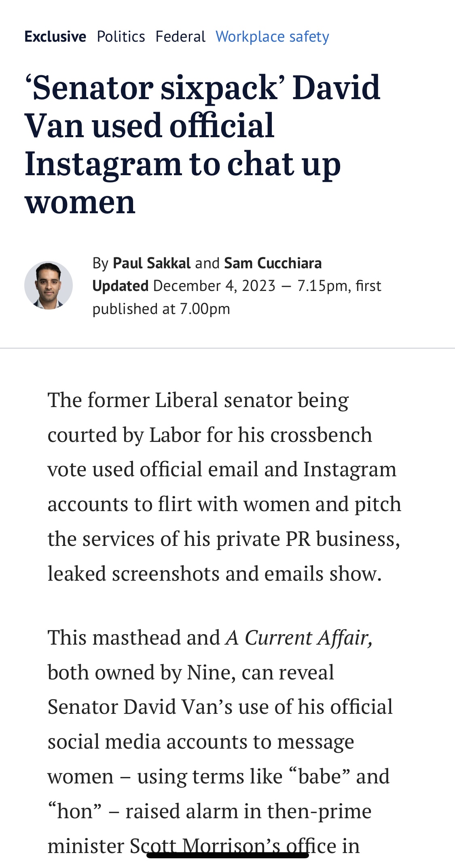Tap the Updated December 4, 2023 timestamp
This screenshot has height=868, width=455.
click(184, 286)
